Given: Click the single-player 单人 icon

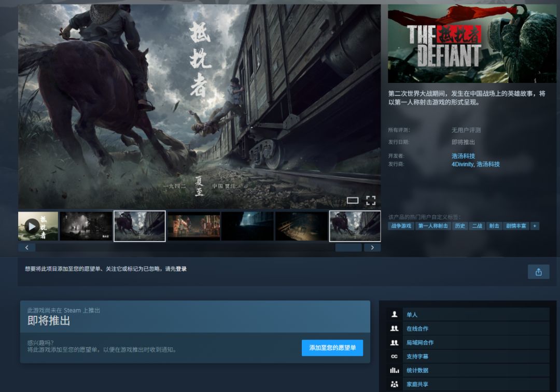Looking at the screenshot, I should [394, 315].
